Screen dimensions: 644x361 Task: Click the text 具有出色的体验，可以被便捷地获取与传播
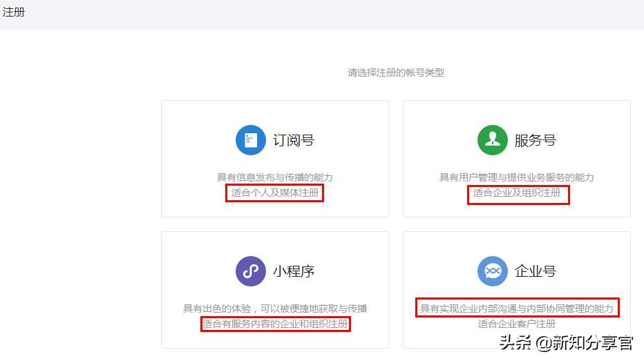coord(275,309)
